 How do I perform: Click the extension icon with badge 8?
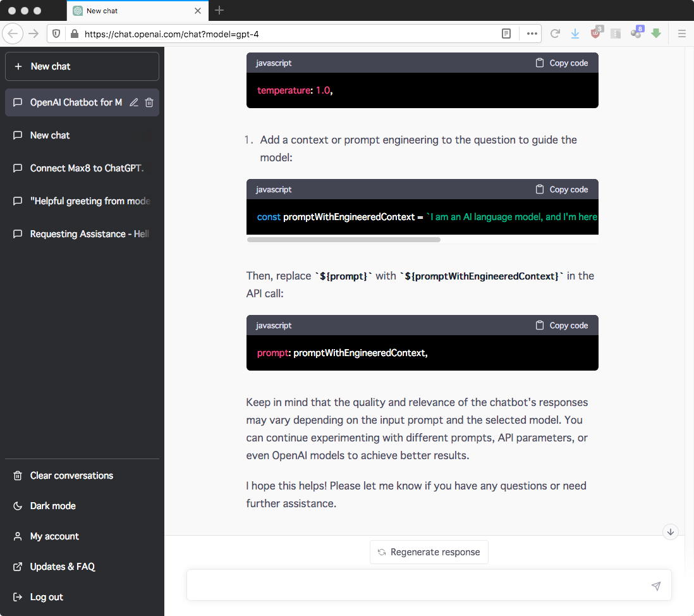637,32
